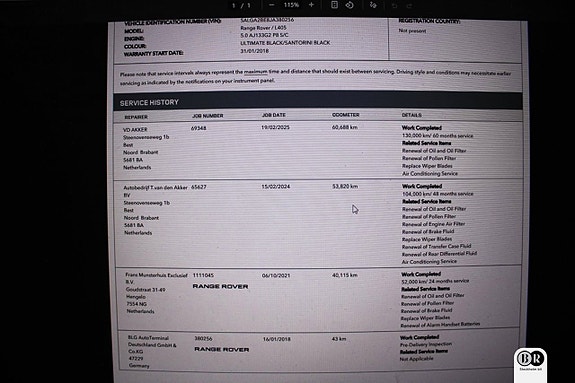The height and width of the screenshot is (383, 575).
Task: Click the undo arrow in PDF toolbar
Action: [395, 6]
